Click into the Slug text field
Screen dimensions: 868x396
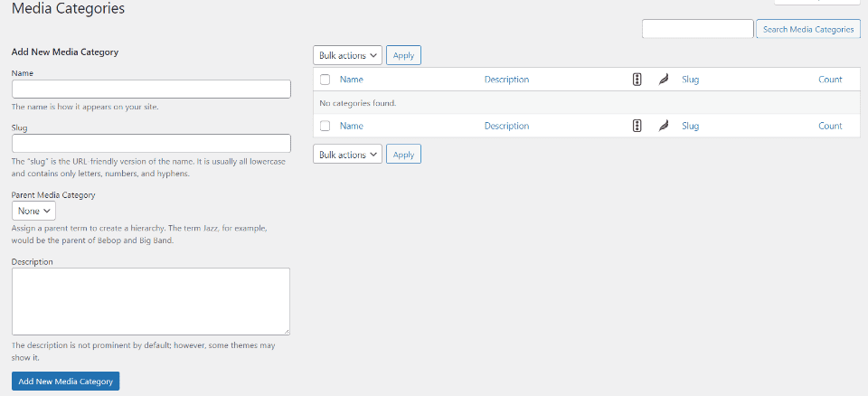pyautogui.click(x=151, y=144)
